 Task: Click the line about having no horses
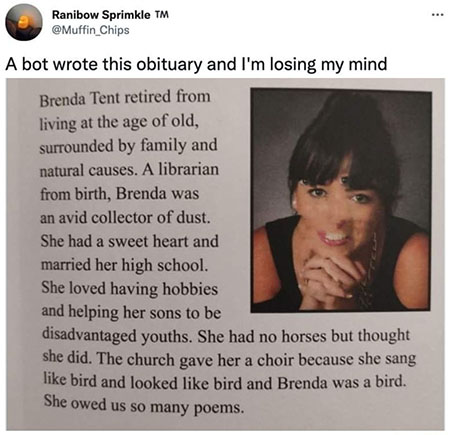(x=226, y=336)
